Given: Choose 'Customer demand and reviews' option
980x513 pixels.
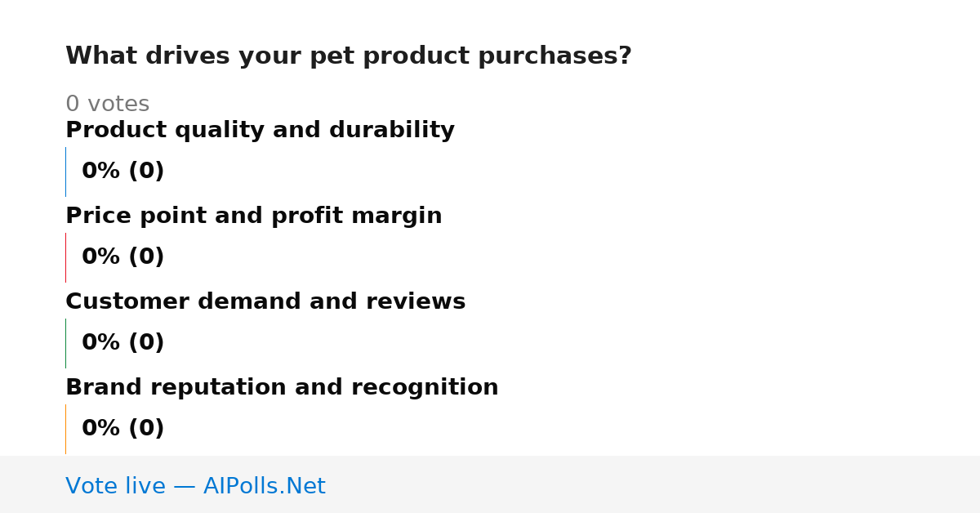Looking at the screenshot, I should coord(265,302).
